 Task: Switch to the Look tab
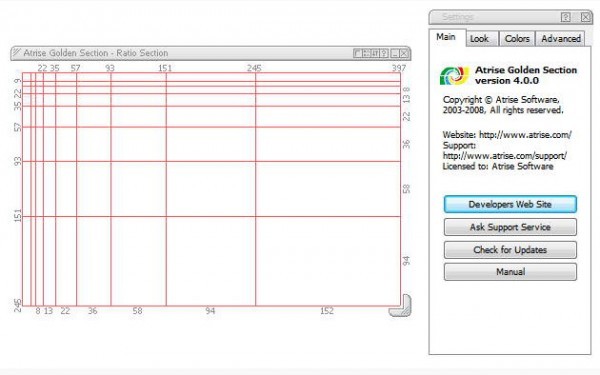pos(479,39)
